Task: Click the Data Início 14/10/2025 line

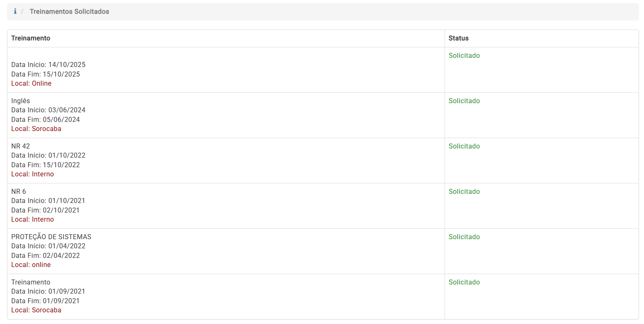Action: [48, 65]
